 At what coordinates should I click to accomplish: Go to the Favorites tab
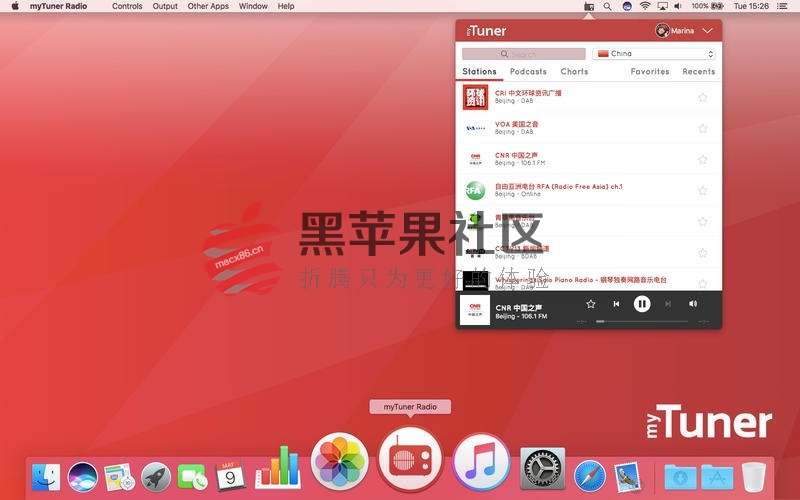coord(650,72)
